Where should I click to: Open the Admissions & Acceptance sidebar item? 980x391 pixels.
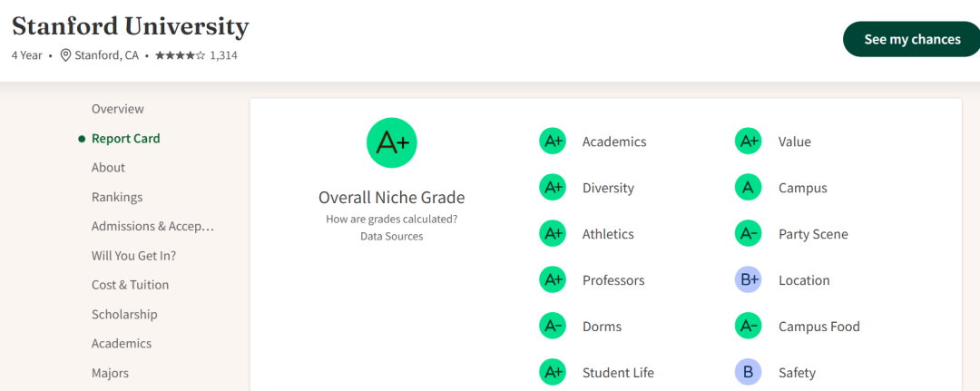pyautogui.click(x=152, y=226)
